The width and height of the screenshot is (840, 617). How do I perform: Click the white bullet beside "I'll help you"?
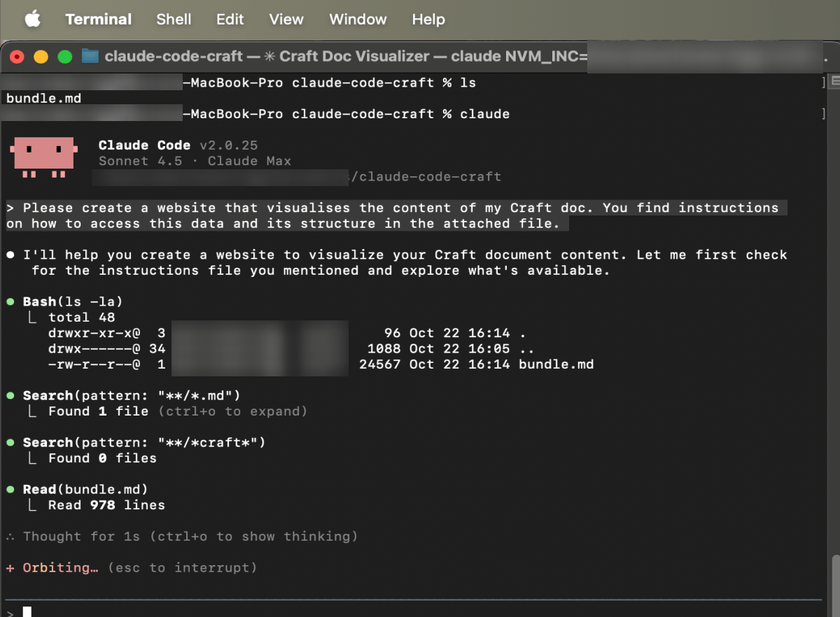pos(10,255)
